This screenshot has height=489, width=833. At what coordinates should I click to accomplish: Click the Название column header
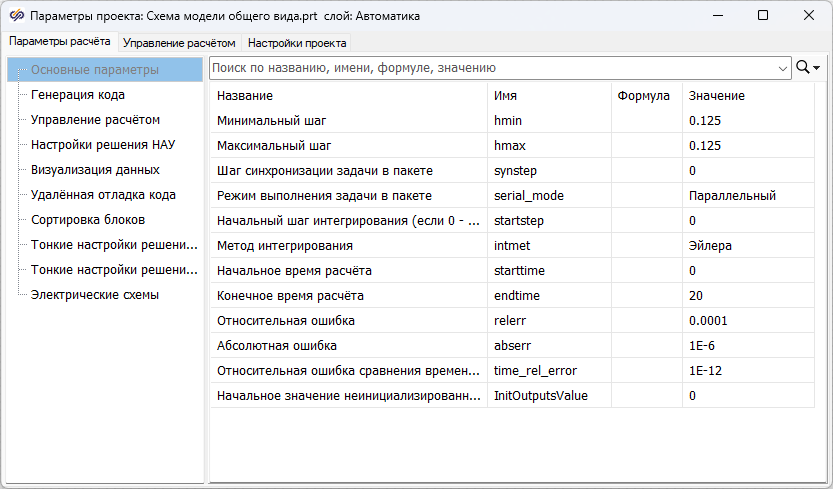click(246, 96)
